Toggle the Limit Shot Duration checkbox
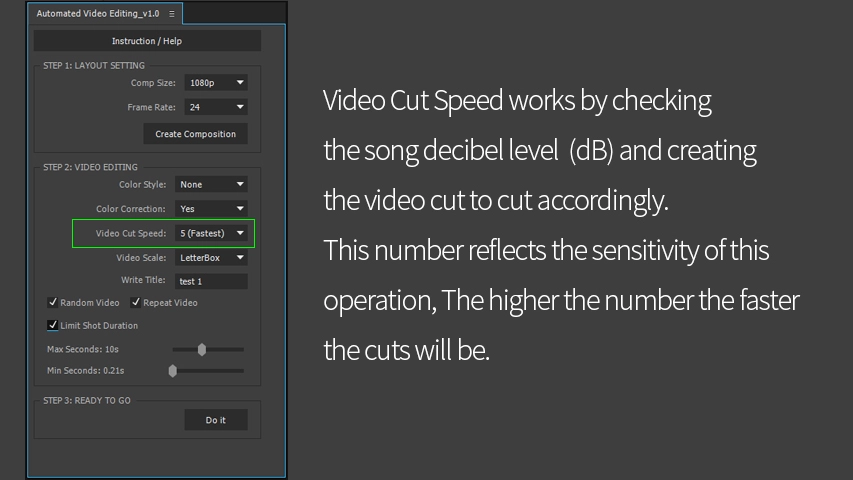853x480 pixels. coord(53,325)
